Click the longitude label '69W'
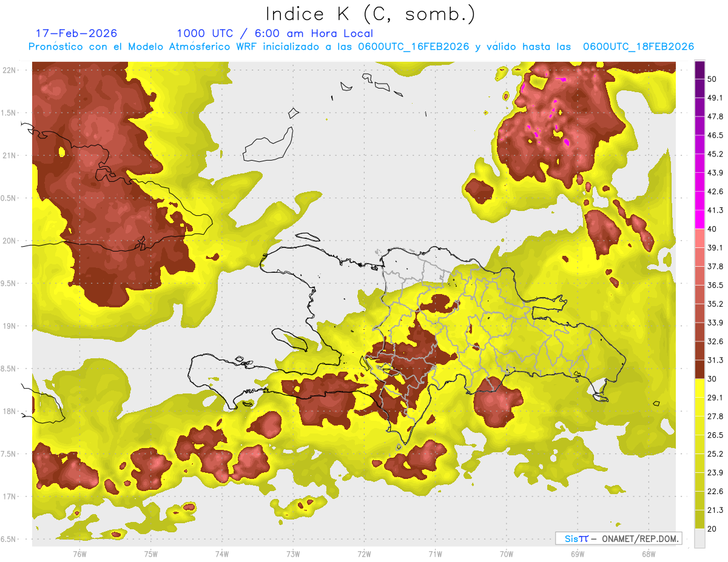728x562 pixels. 577,554
